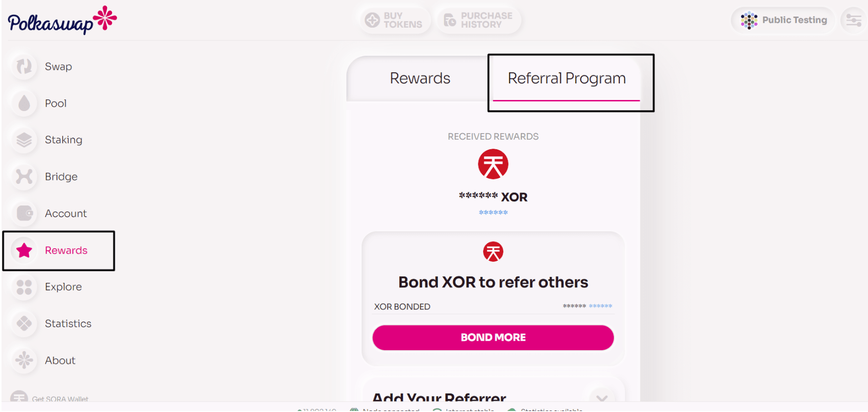Open the Account wallet icon
868x412 pixels.
pos(24,214)
